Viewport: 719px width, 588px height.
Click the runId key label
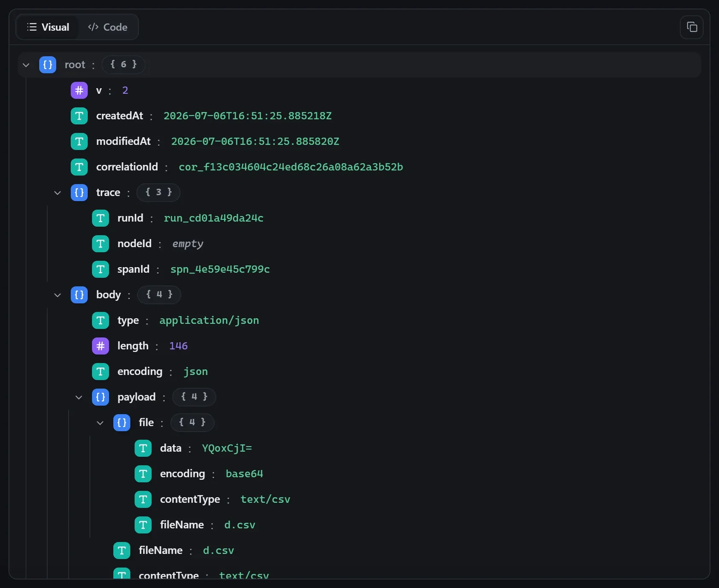point(130,218)
